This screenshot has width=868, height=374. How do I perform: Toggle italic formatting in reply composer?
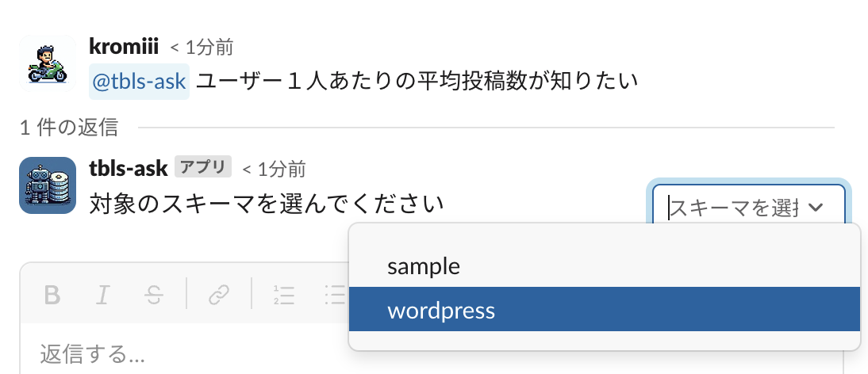point(102,295)
